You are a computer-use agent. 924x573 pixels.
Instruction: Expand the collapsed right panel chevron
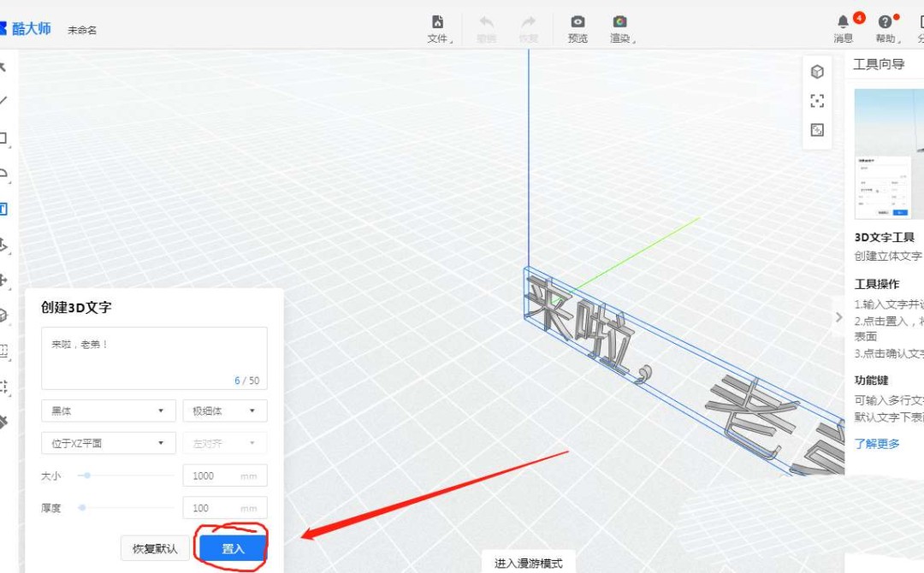point(838,316)
